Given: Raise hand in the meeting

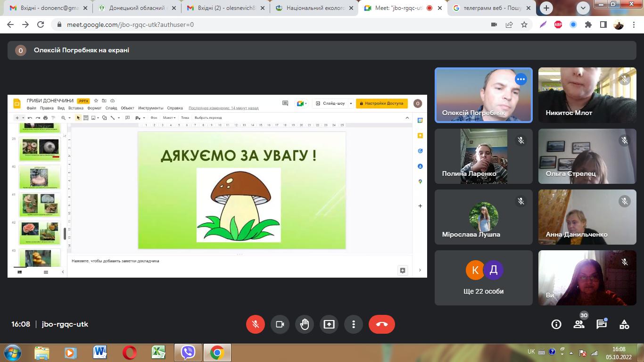Looking at the screenshot, I should point(305,324).
